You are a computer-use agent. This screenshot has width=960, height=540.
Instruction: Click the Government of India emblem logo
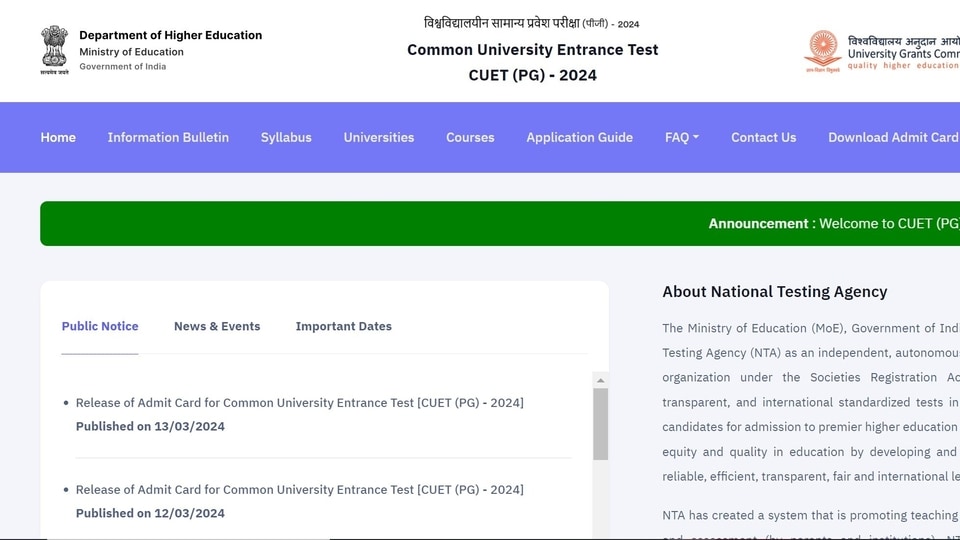54,50
